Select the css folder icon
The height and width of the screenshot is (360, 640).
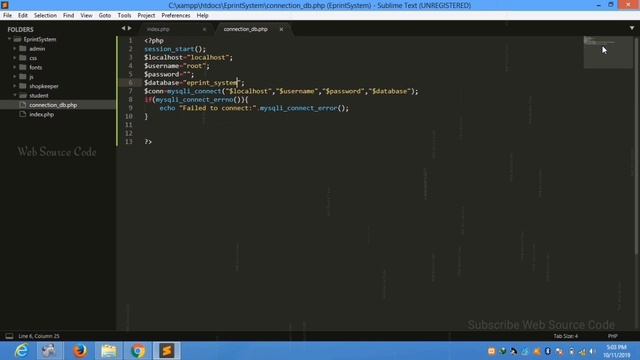click(x=23, y=58)
